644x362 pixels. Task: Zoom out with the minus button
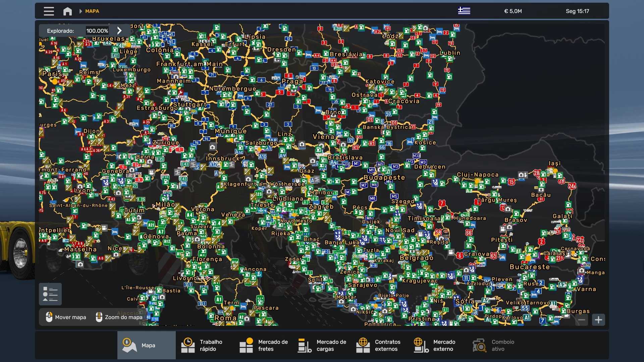pos(582,320)
